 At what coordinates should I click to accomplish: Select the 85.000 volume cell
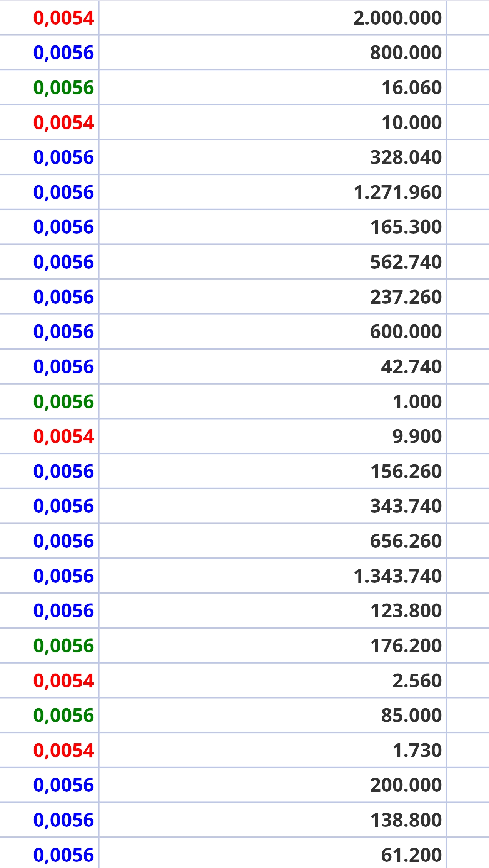[x=411, y=716]
